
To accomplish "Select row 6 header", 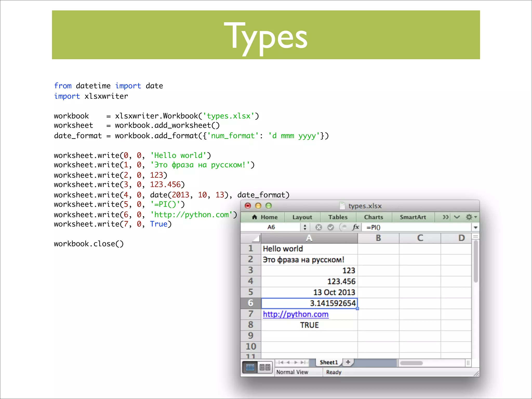I will click(251, 303).
